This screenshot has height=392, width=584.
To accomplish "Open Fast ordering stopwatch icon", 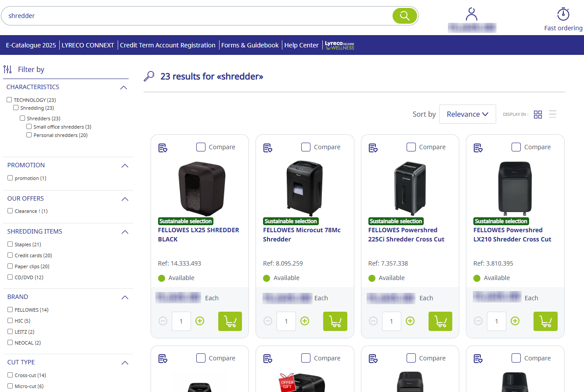I will pyautogui.click(x=563, y=14).
